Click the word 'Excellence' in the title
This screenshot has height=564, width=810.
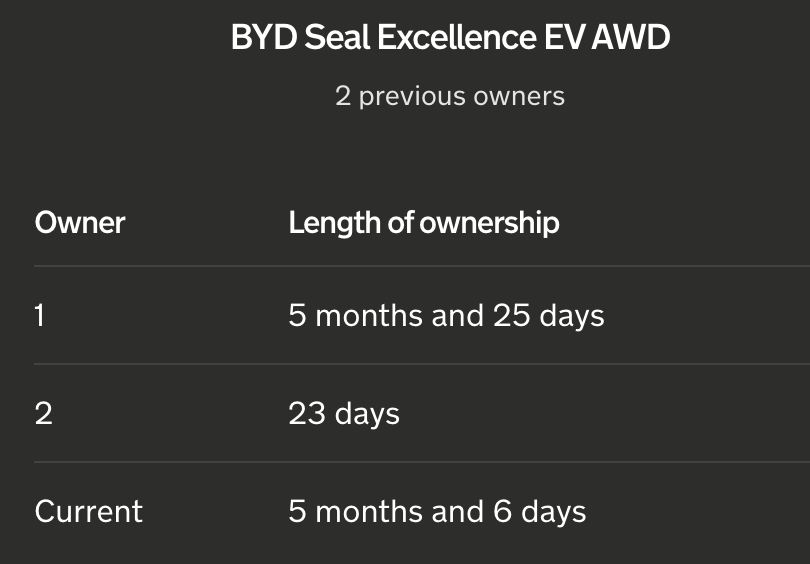click(457, 37)
